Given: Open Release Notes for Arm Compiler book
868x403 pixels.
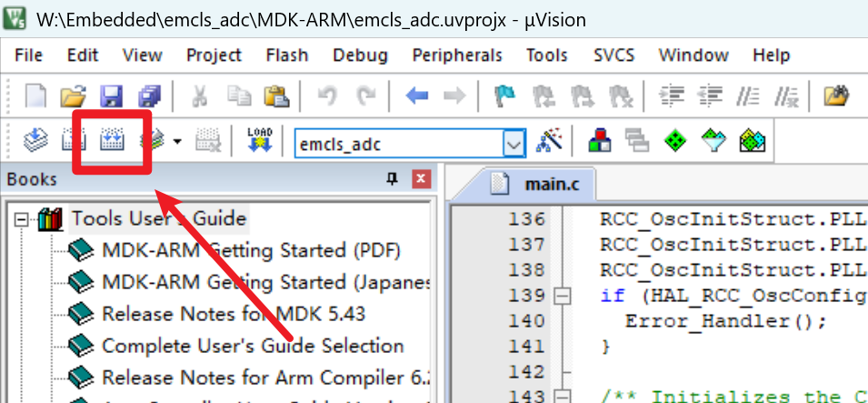Looking at the screenshot, I should pyautogui.click(x=266, y=378).
